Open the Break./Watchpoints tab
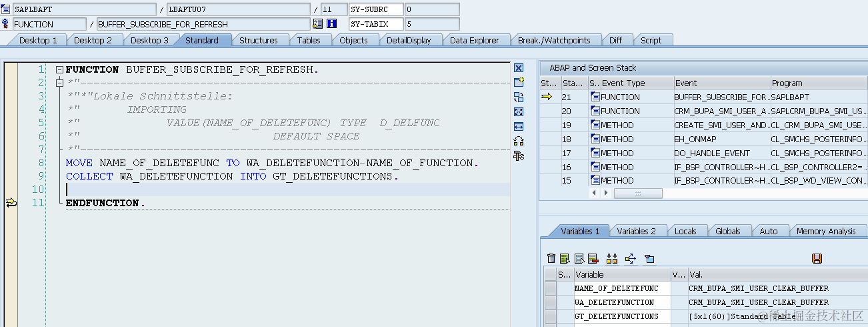This screenshot has width=868, height=327. tap(554, 40)
